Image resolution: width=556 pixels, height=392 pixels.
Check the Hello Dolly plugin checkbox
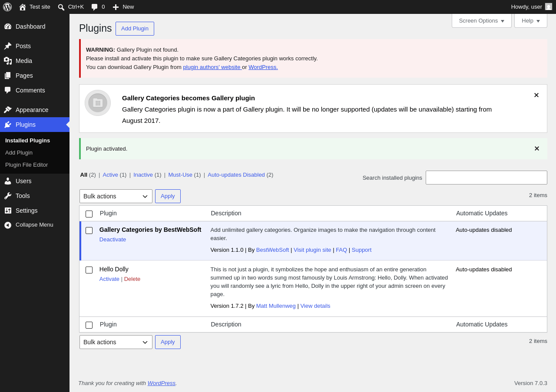coord(89,270)
